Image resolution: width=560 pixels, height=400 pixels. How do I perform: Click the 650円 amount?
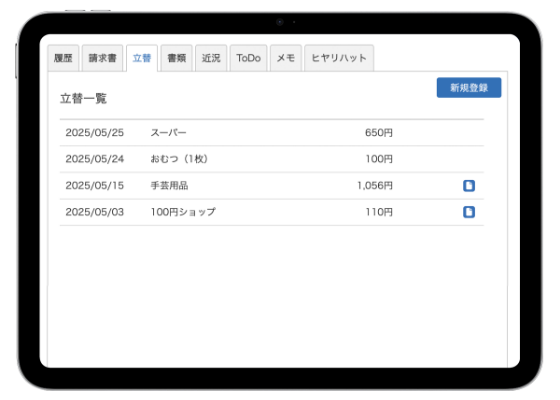pos(379,132)
